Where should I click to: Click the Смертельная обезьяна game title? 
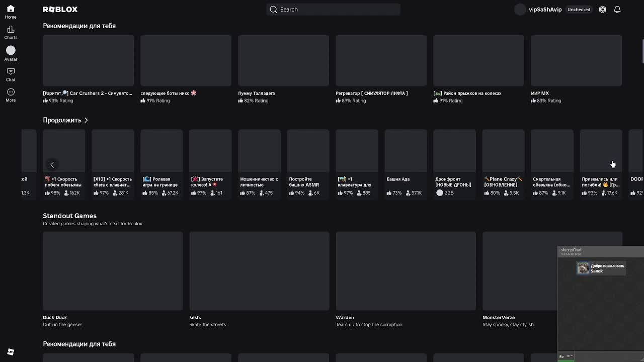click(x=551, y=182)
